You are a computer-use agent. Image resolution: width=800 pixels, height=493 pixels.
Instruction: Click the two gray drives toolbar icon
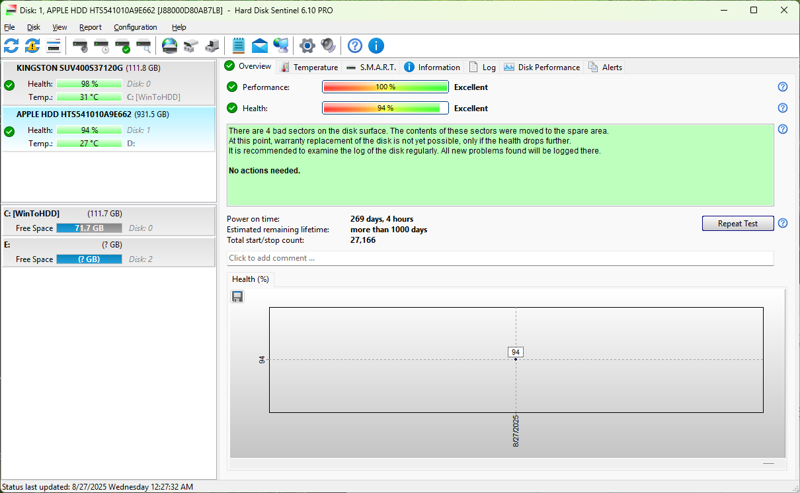click(x=191, y=46)
